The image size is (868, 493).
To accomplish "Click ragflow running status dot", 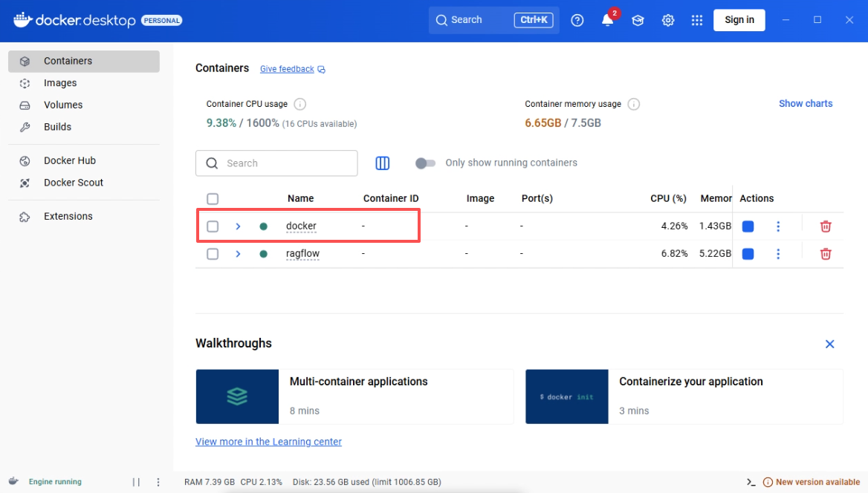I will tap(264, 254).
